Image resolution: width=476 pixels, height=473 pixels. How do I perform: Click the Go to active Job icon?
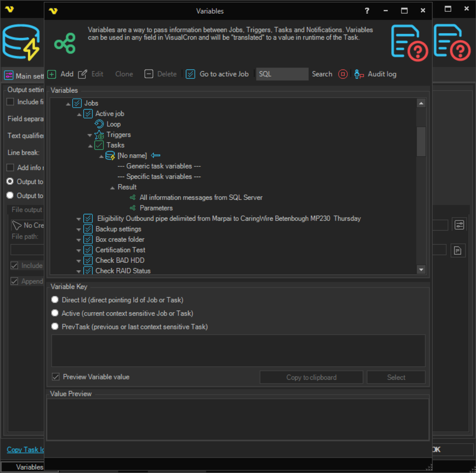pos(190,74)
